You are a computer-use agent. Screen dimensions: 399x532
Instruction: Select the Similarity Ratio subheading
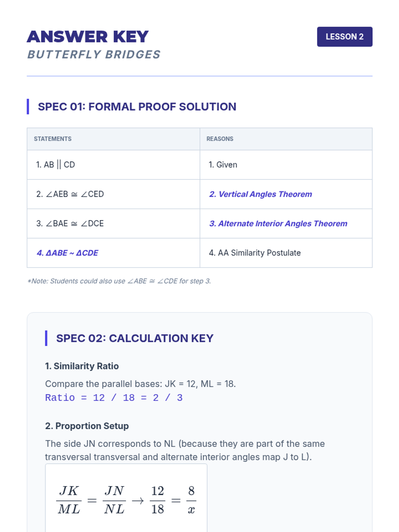[82, 366]
